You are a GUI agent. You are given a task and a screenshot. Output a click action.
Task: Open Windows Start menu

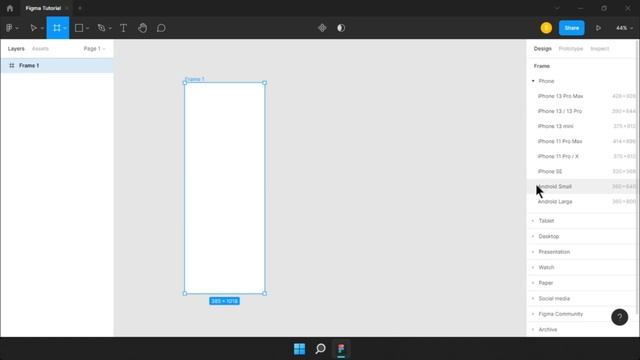[x=300, y=349]
